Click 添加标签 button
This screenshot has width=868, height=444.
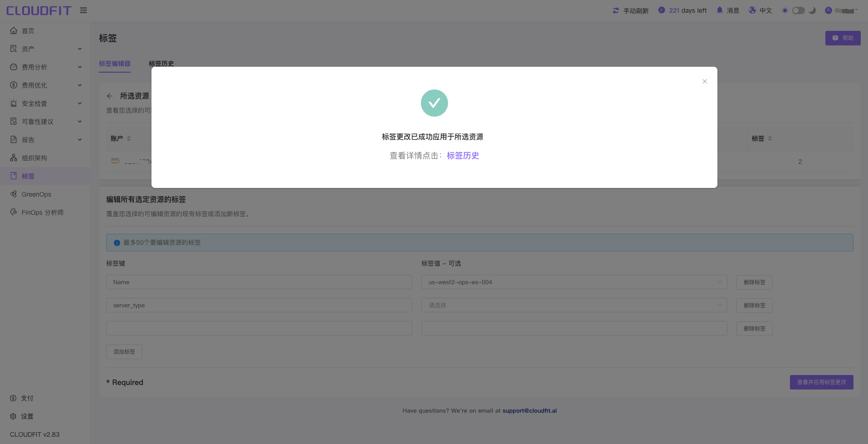[124, 352]
